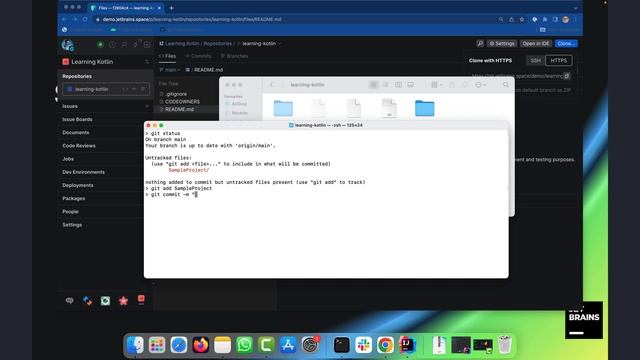Click the repository Settings button
640x360 pixels.
(x=502, y=43)
